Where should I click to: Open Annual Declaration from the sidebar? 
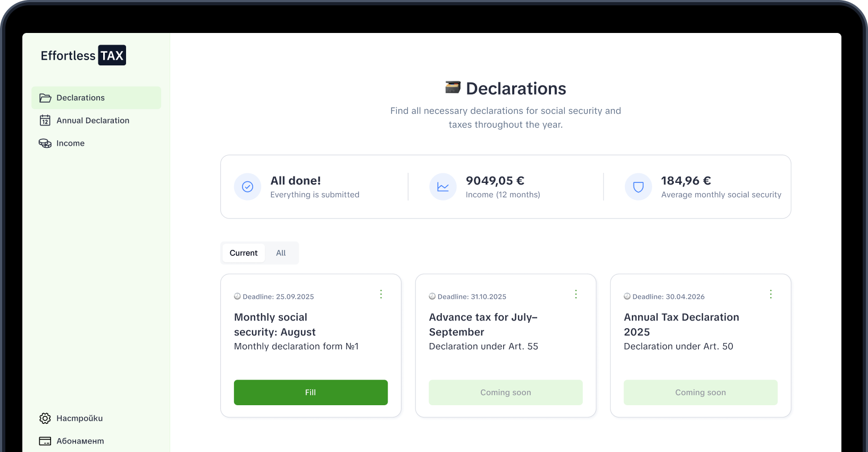tap(93, 121)
